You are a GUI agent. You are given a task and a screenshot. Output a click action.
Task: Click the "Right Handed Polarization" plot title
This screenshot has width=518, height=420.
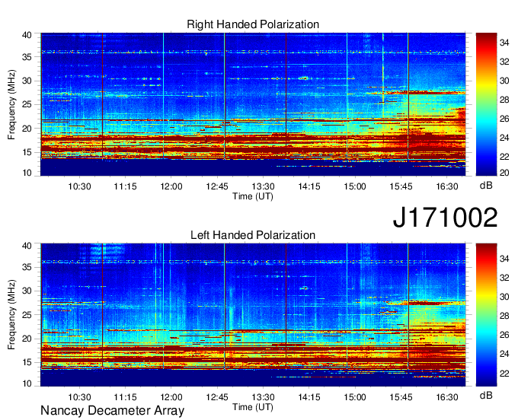tap(253, 24)
